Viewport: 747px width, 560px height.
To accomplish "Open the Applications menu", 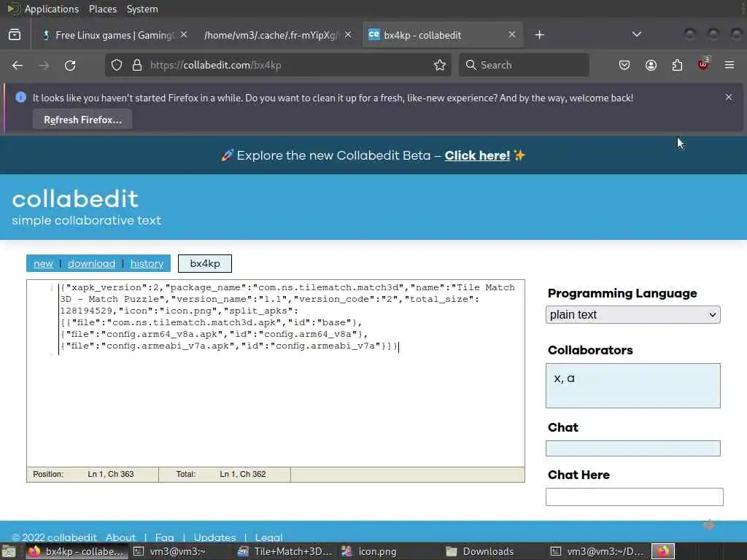I will 52,9.
